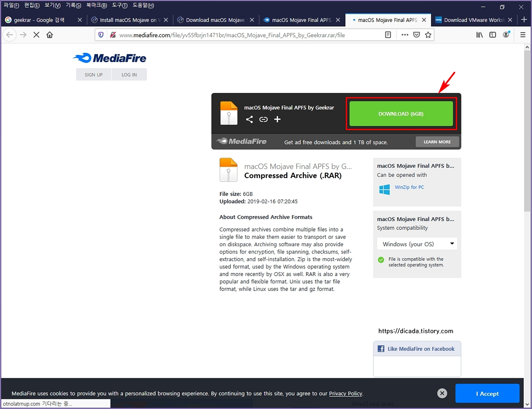Open the Privacy Policy link

(x=345, y=394)
